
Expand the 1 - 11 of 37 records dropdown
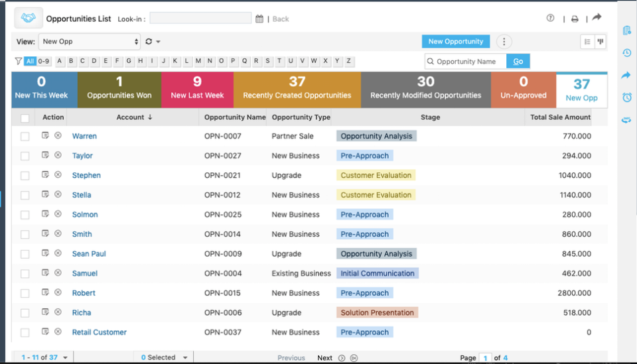point(44,357)
